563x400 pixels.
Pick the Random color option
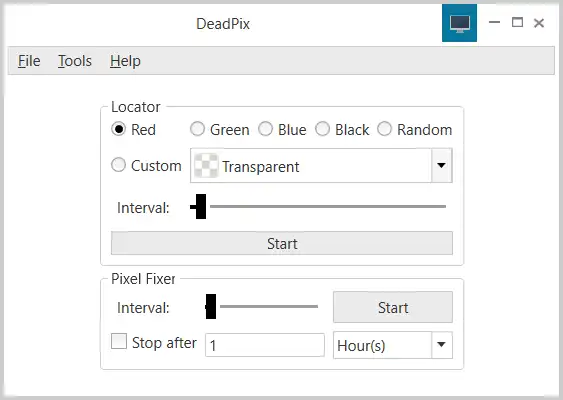[384, 129]
